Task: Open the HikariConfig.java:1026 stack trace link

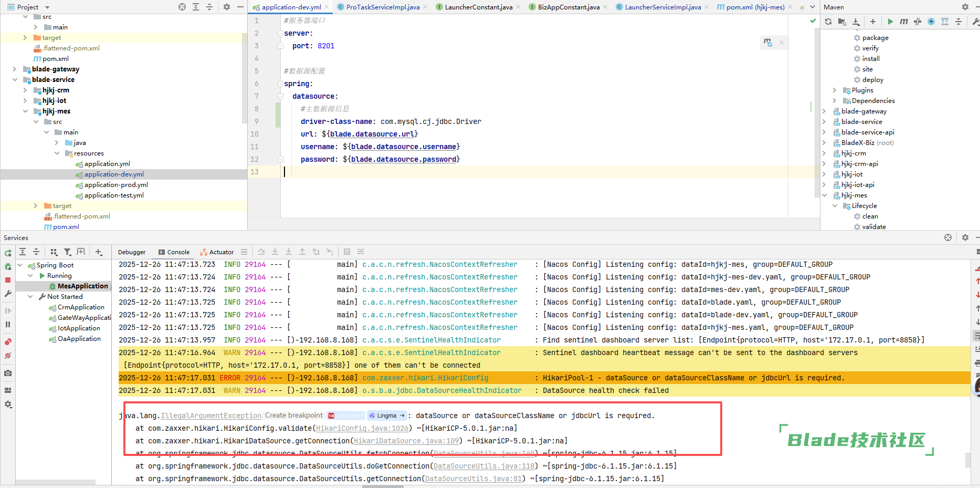Action: point(362,429)
